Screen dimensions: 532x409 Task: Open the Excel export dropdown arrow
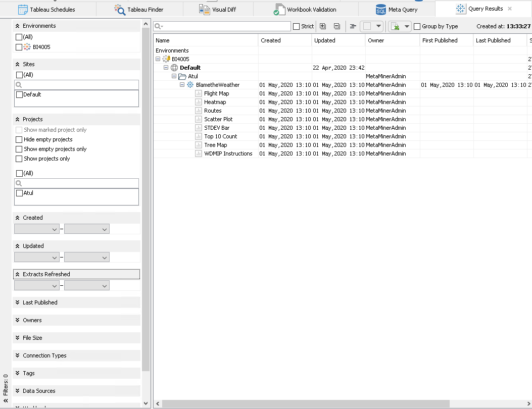point(407,26)
